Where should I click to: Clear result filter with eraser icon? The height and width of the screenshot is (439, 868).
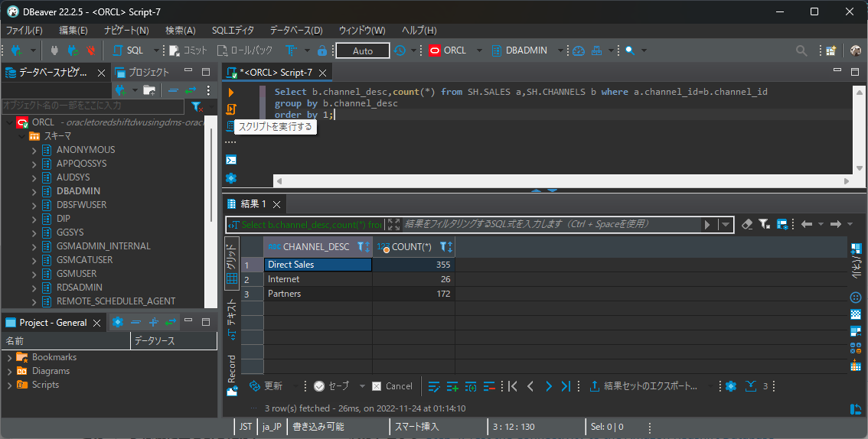747,224
